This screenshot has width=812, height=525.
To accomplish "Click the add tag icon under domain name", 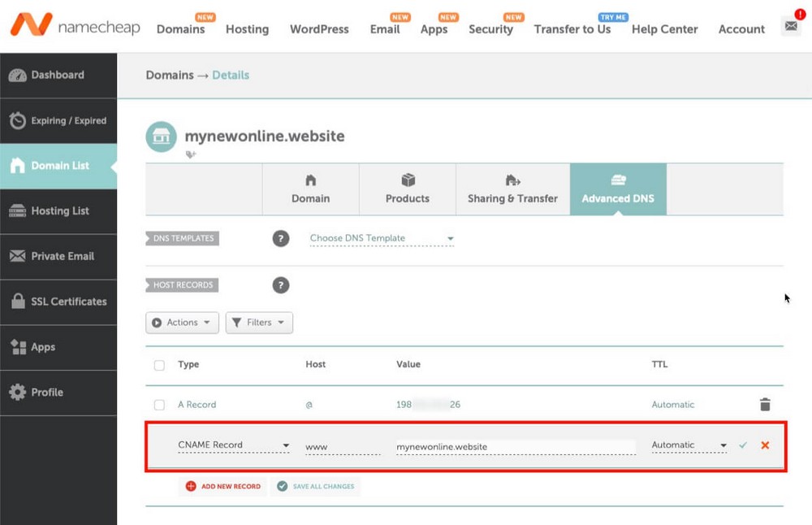I will (x=191, y=154).
